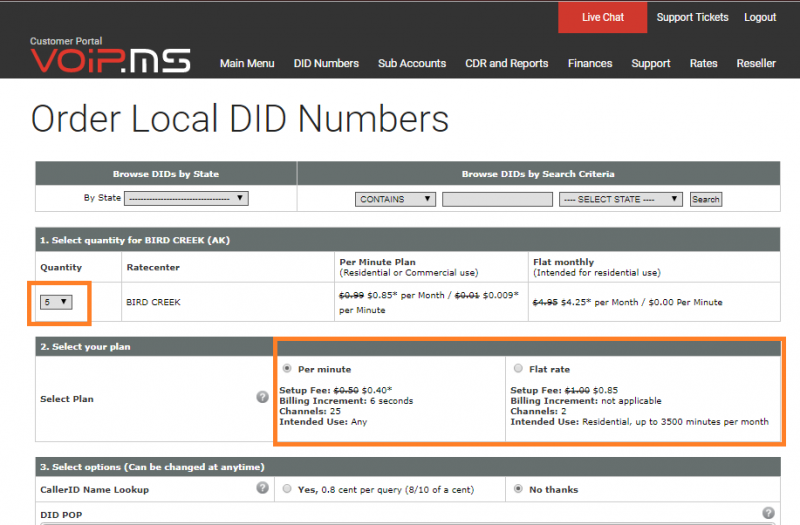Enable CallerID Name Lookup with Yes option
The height and width of the screenshot is (525, 800).
pos(287,489)
